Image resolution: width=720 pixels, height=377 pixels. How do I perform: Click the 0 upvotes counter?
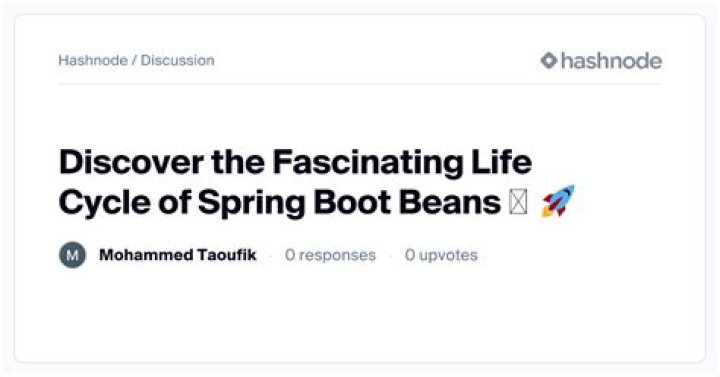click(441, 255)
